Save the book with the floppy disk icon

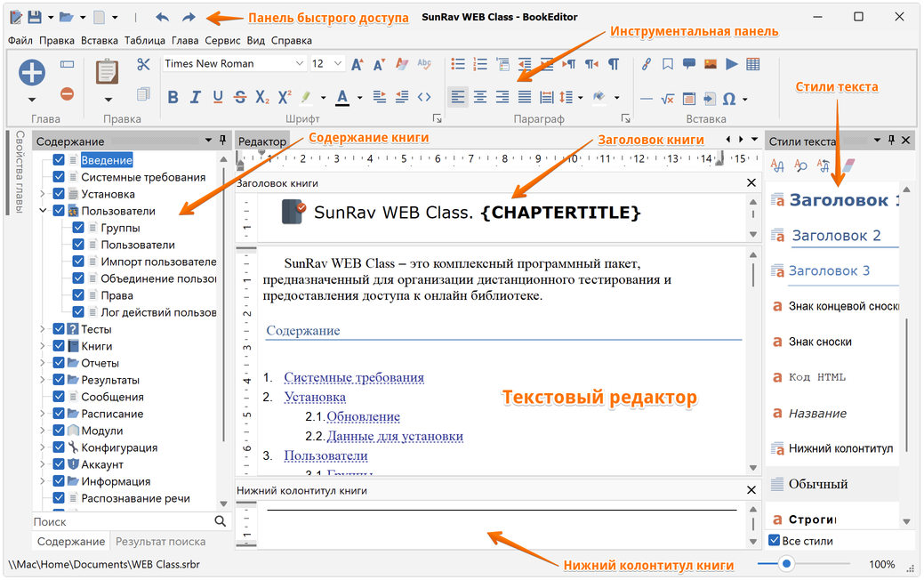[x=35, y=17]
